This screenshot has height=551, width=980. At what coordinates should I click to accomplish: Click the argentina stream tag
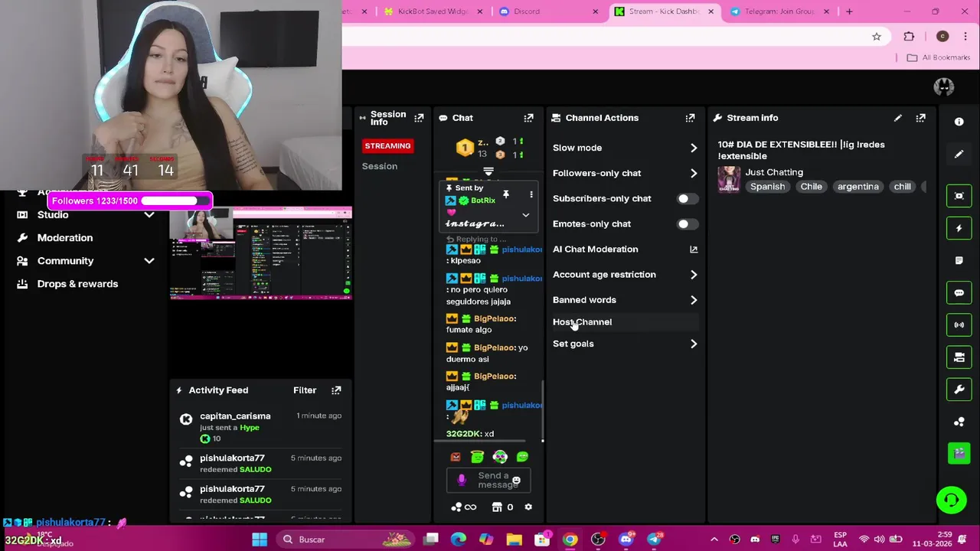pos(857,187)
